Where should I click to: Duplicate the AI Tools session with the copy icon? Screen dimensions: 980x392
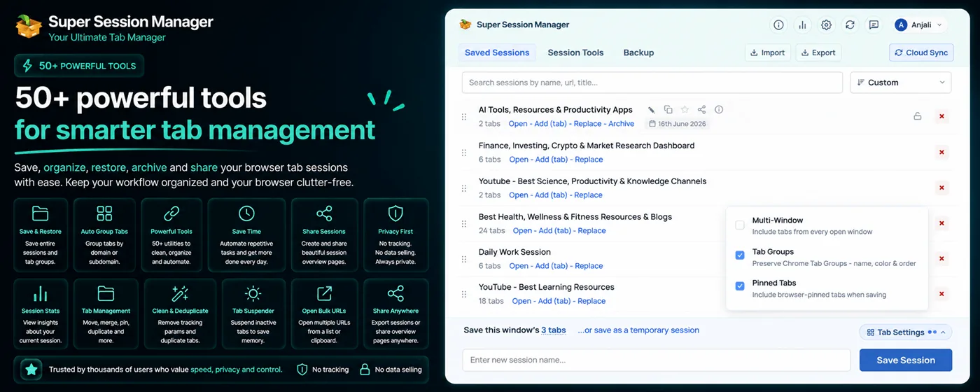point(668,110)
